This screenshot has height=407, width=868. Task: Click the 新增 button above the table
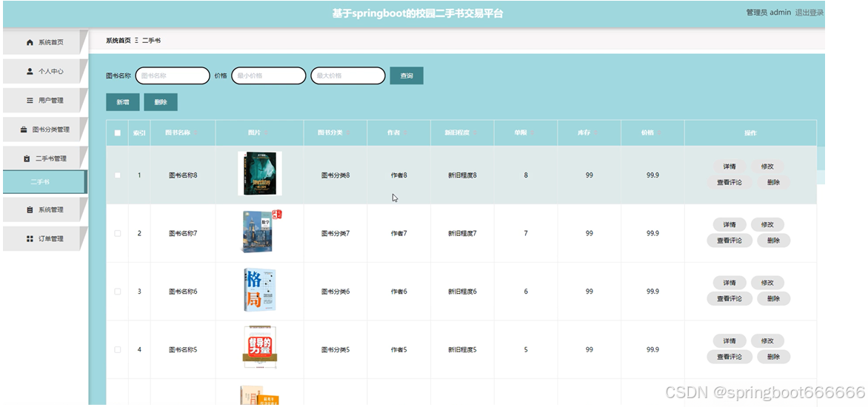(123, 102)
